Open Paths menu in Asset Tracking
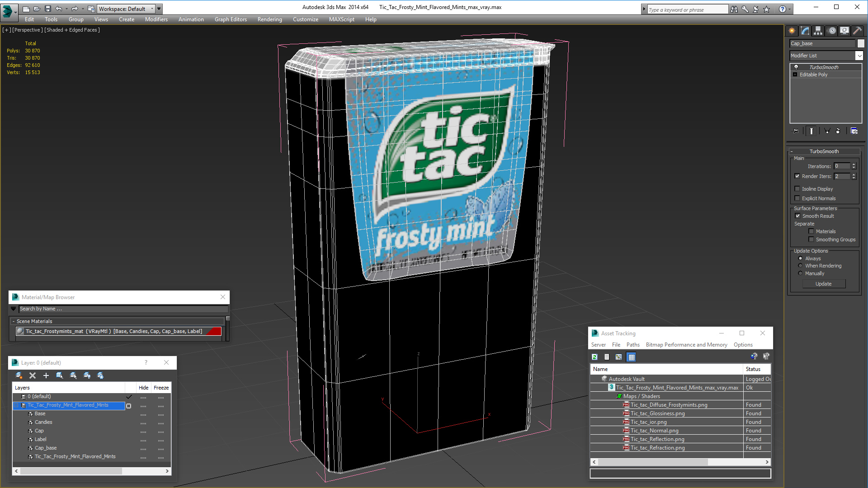The width and height of the screenshot is (868, 488). pyautogui.click(x=633, y=345)
